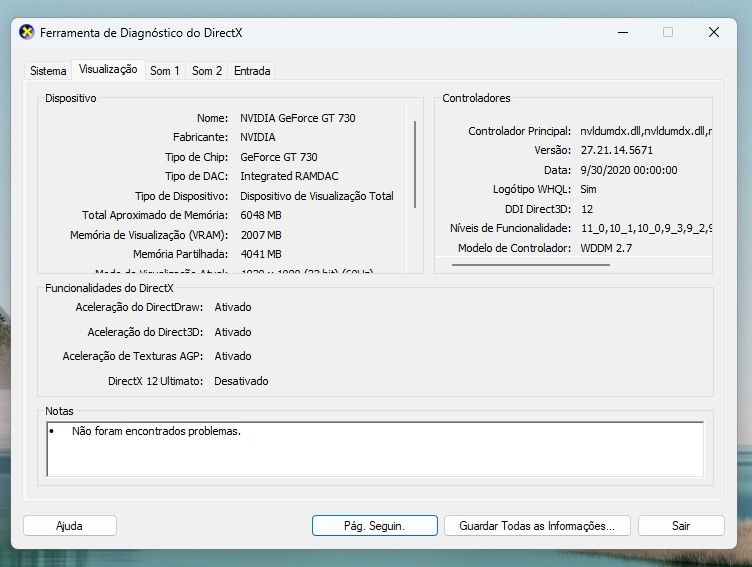The height and width of the screenshot is (567, 752).
Task: Click the Fabricante value NVIDIA
Action: (x=258, y=137)
